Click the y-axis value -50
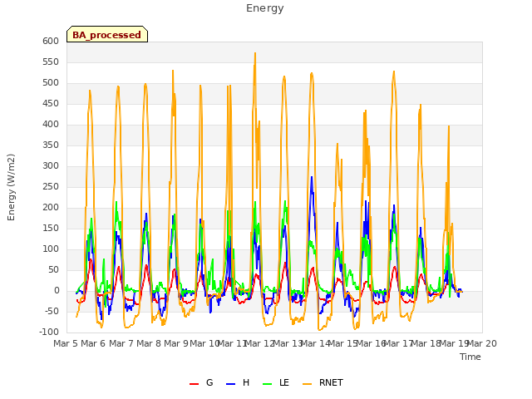This screenshot has width=532, height=399. click(x=51, y=311)
